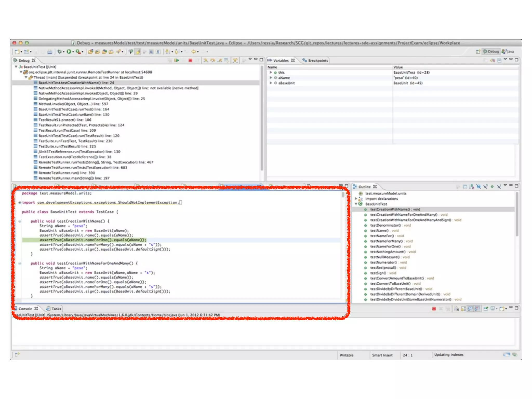Toggle alphabetical Sort in Outline view
This screenshot has height=399, width=532.
471,187
